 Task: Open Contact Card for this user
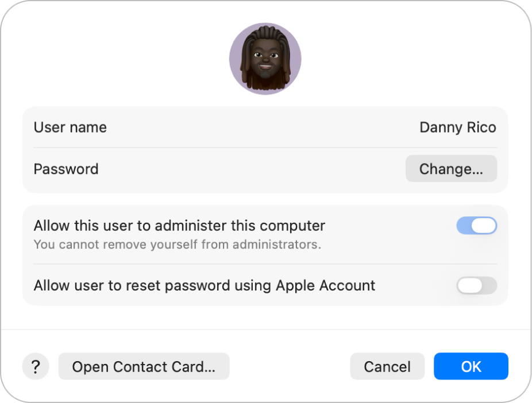pyautogui.click(x=144, y=366)
